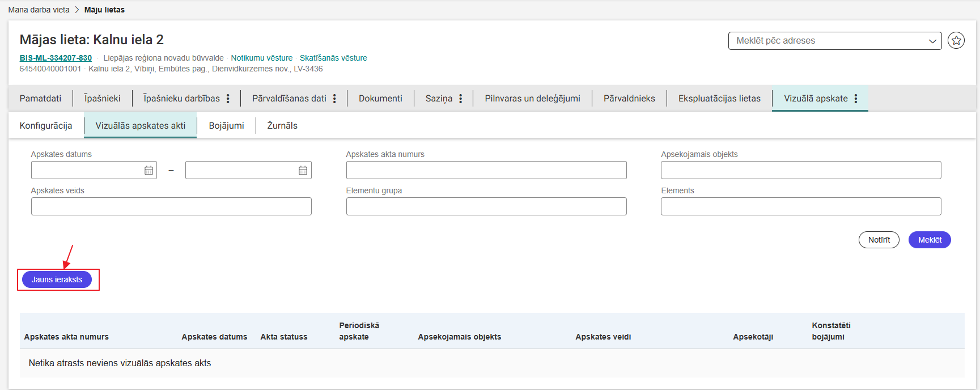Click the star favorite icon
This screenshot has width=980, height=390.
click(956, 41)
